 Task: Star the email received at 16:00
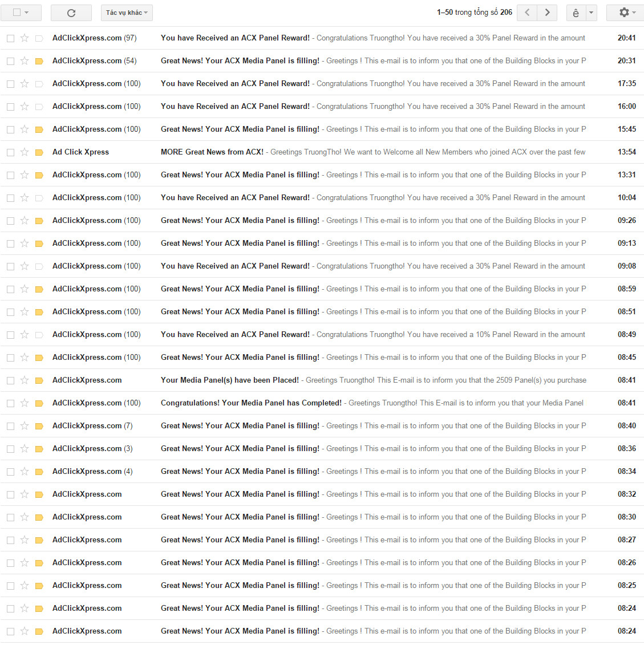click(x=25, y=107)
